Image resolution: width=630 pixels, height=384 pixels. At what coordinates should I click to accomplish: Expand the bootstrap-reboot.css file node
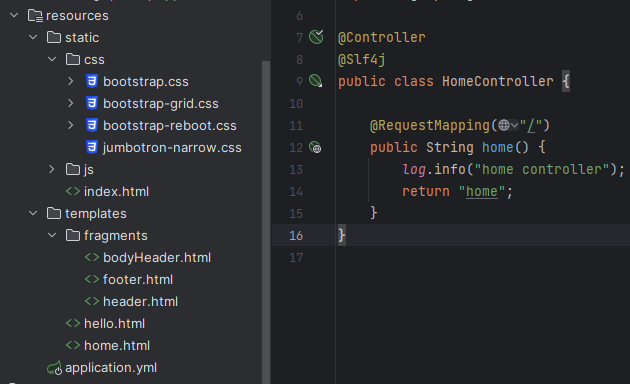tap(71, 125)
